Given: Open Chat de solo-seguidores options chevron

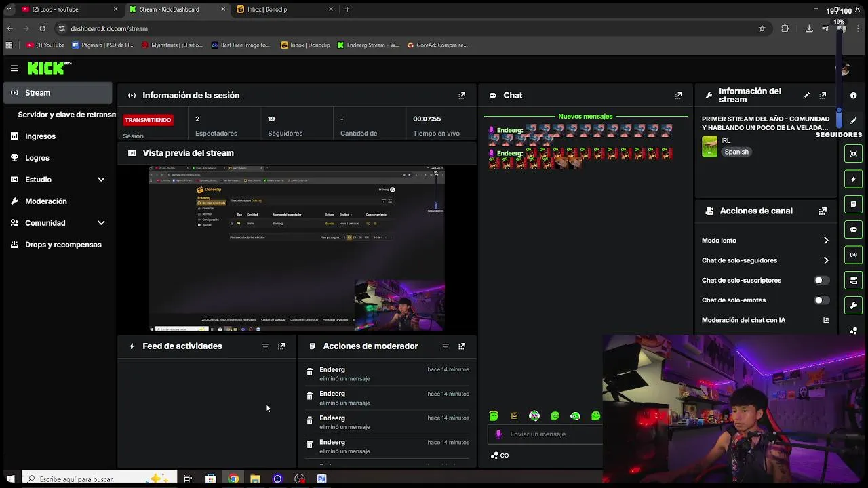Looking at the screenshot, I should pyautogui.click(x=826, y=260).
